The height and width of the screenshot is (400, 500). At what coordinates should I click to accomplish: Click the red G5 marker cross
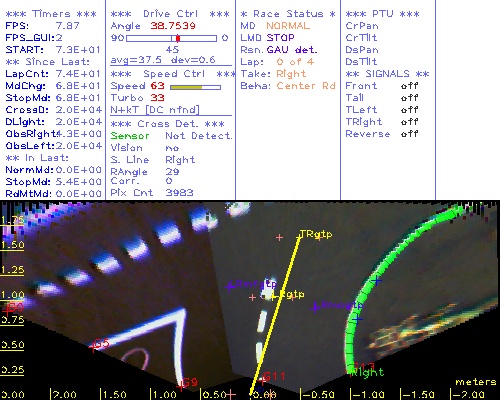[x=92, y=347]
